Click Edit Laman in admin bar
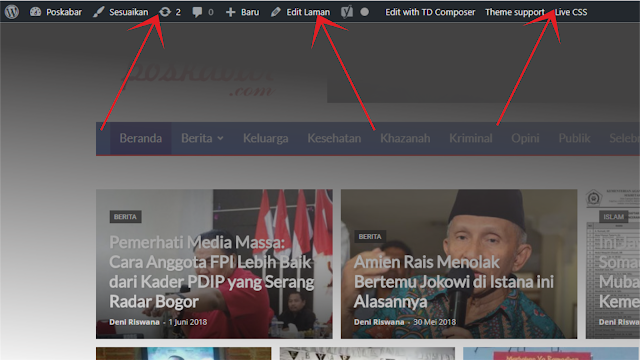This screenshot has height=360, width=640. (x=300, y=12)
